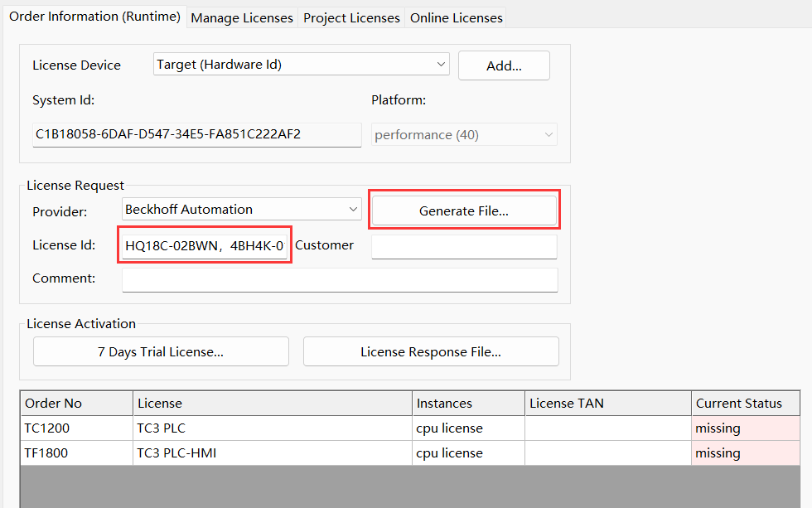Select the Order No column header

click(76, 404)
